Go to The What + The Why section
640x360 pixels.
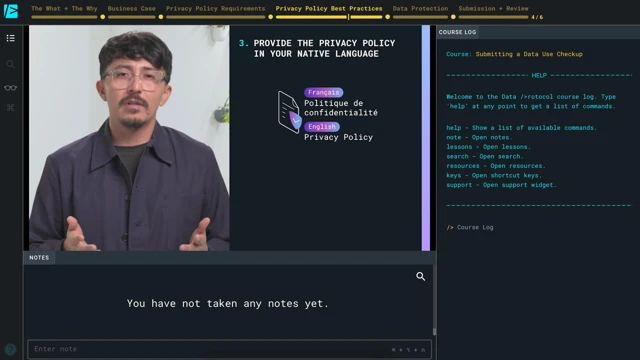pyautogui.click(x=64, y=9)
